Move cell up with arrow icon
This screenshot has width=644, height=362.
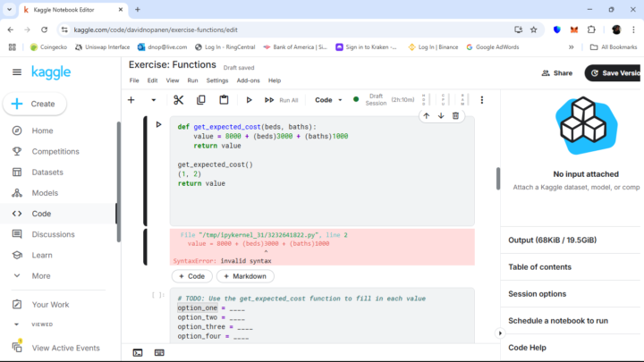(426, 115)
